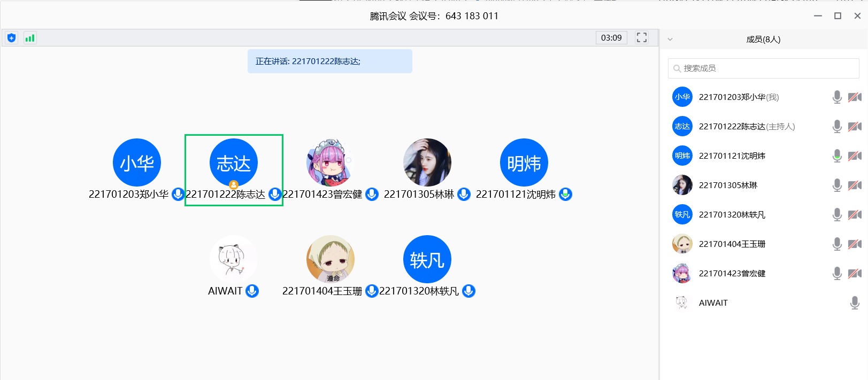Click the 正在讲话 speaking banner

pyautogui.click(x=330, y=61)
